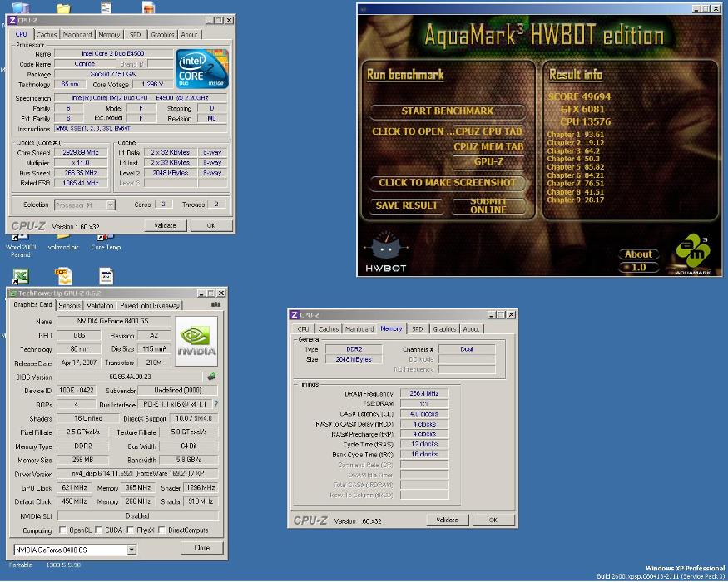Open the PowerColor Giveaway tab in GPU-Z
The width and height of the screenshot is (728, 582).
(x=150, y=305)
